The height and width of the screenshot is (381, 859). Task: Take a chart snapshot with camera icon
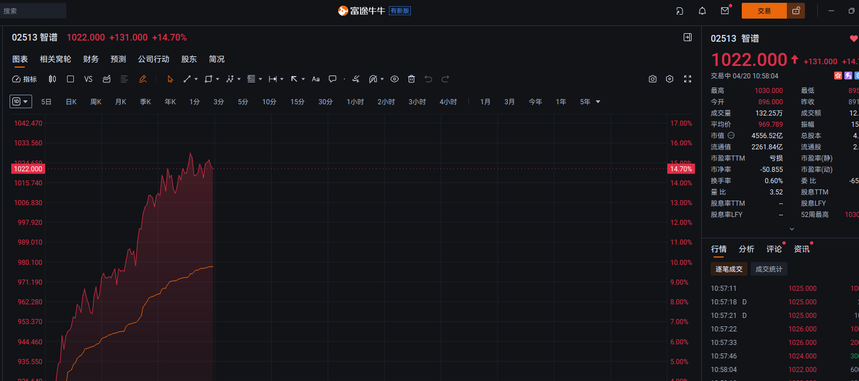[652, 79]
